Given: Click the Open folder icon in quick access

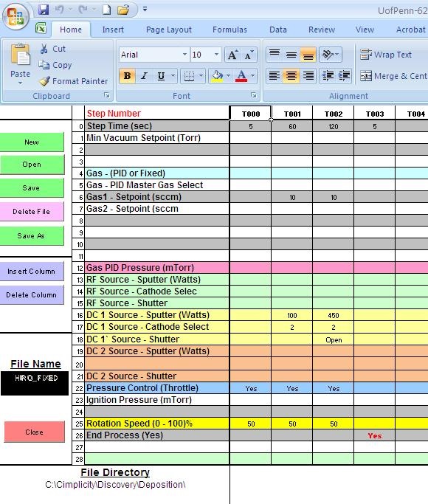Looking at the screenshot, I should [x=123, y=10].
